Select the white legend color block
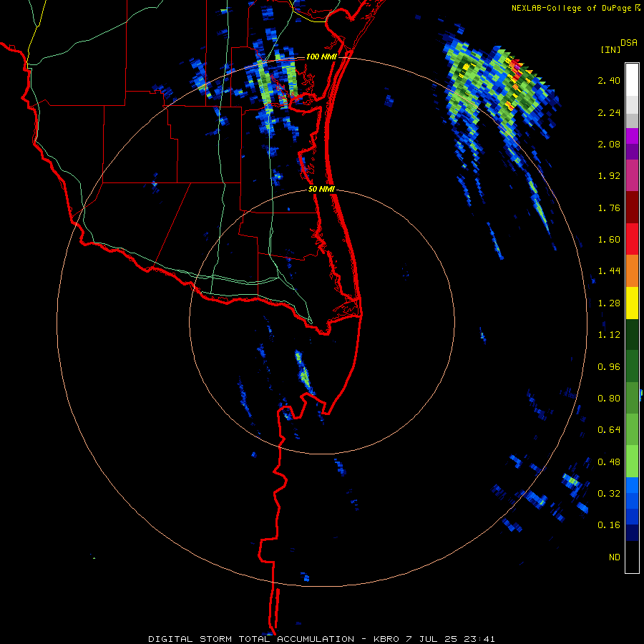644x644 pixels. coord(632,80)
